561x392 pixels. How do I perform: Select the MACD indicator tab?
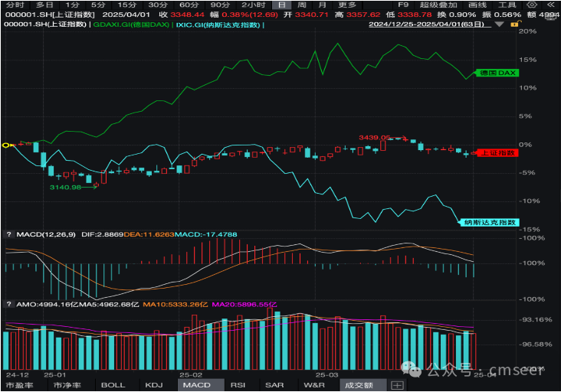point(201,385)
